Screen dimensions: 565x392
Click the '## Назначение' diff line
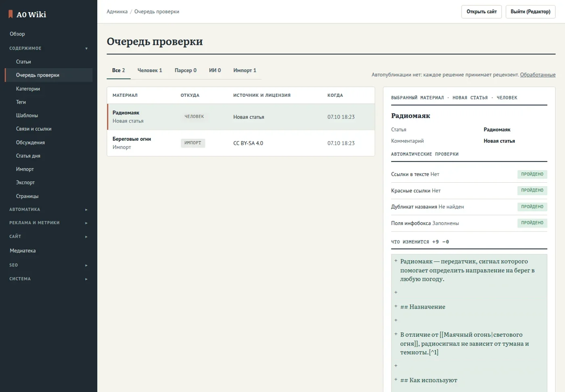coord(423,307)
